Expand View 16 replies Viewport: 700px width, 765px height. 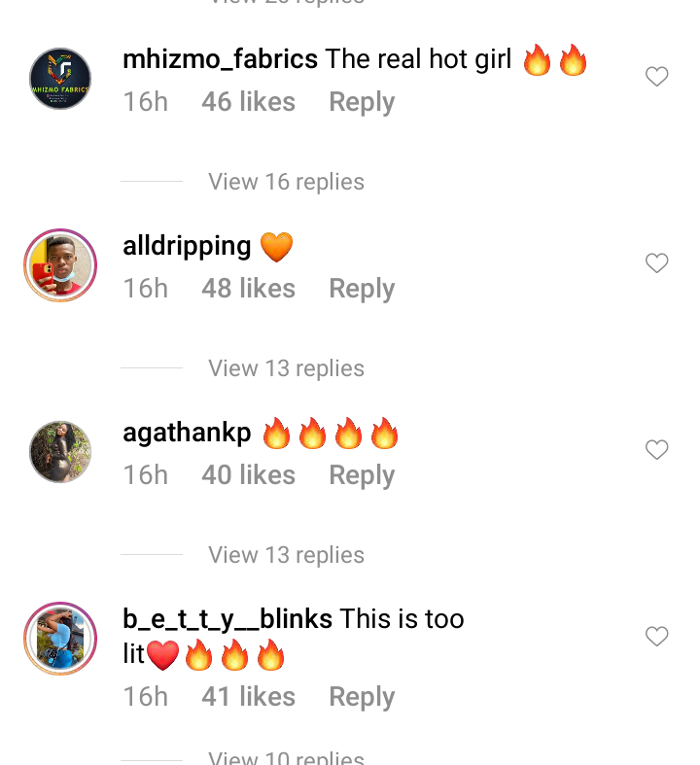[287, 182]
